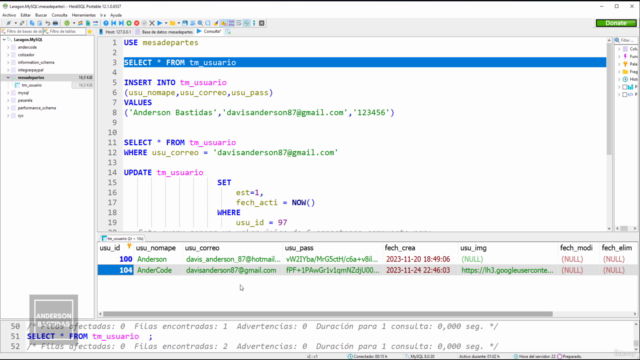Click the black X cancel editing icon
640x360 pixels.
coord(152,23)
